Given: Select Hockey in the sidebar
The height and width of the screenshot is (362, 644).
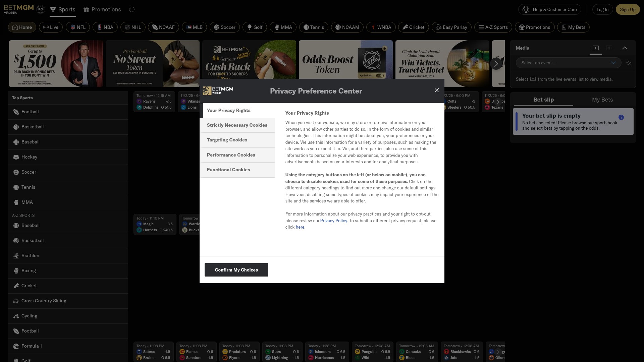Looking at the screenshot, I should (x=68, y=157).
